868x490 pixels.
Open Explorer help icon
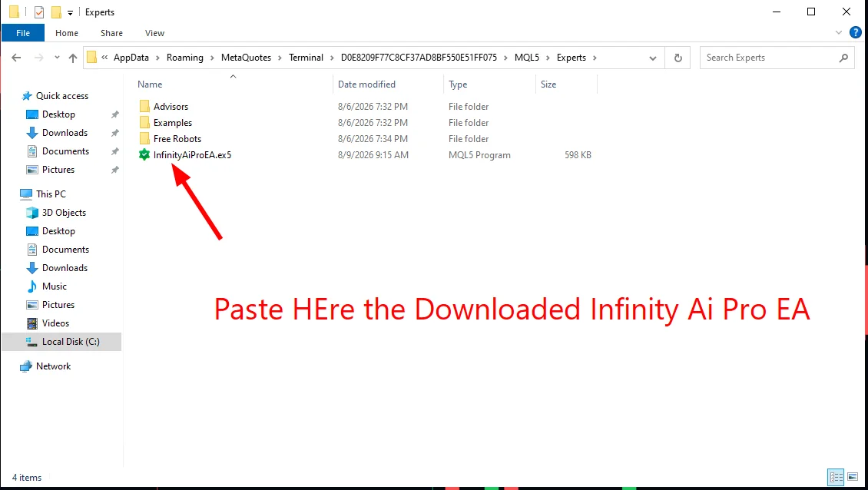(x=855, y=33)
